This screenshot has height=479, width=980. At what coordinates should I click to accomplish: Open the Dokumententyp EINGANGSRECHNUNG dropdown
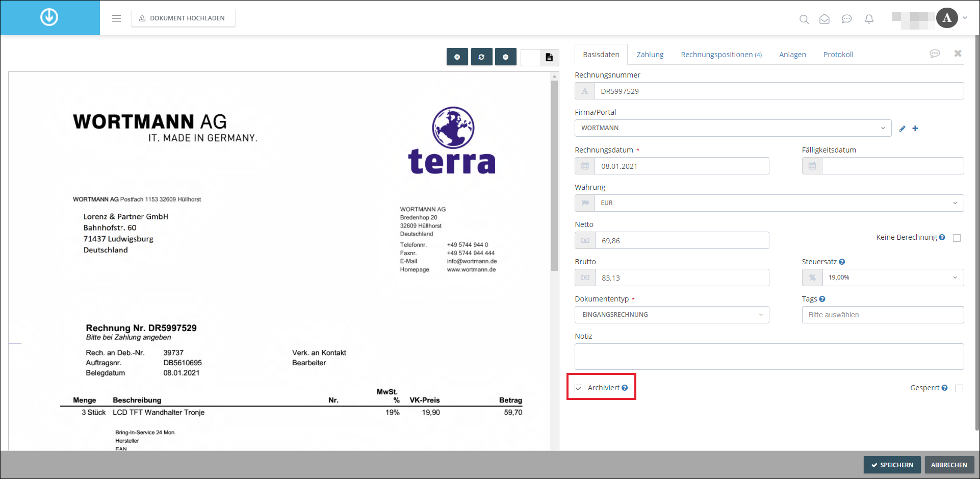672,315
